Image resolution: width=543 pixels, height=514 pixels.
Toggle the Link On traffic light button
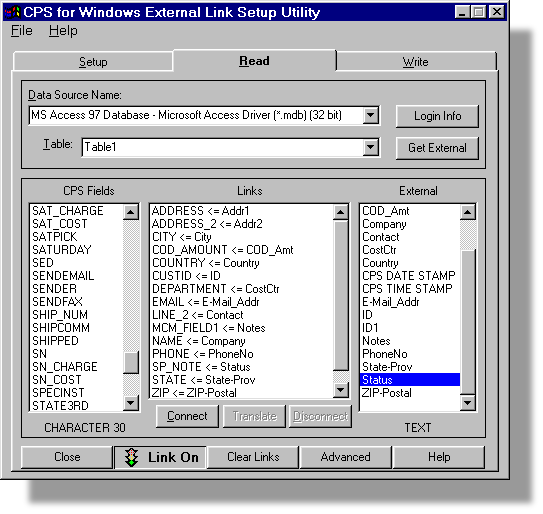pos(160,458)
